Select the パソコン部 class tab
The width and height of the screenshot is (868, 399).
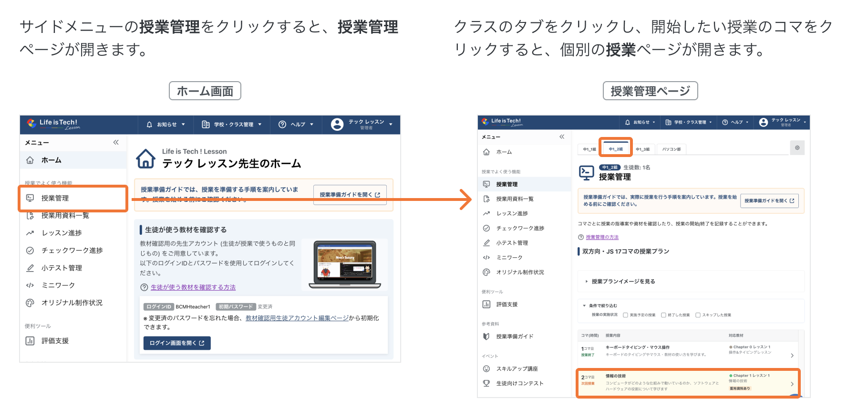(x=672, y=149)
